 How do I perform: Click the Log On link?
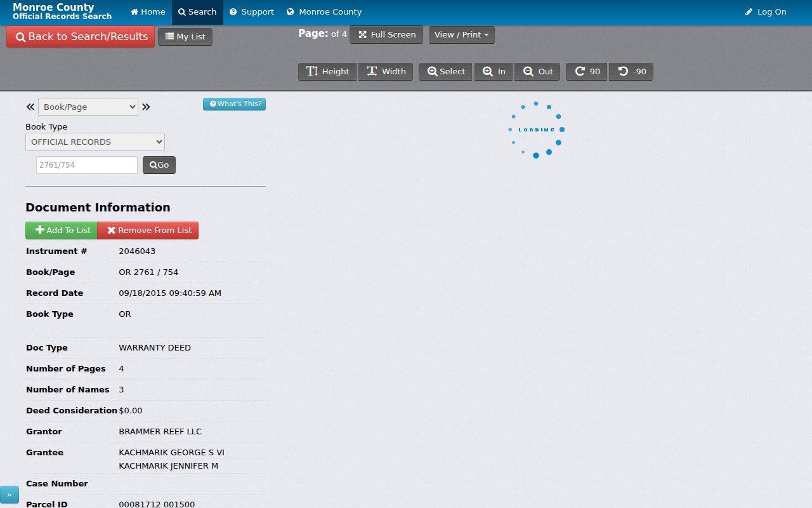point(766,12)
